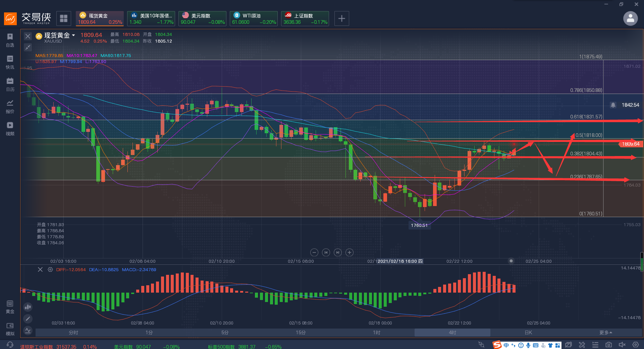Open the 黄金 gold sidebar icon

pos(10,307)
